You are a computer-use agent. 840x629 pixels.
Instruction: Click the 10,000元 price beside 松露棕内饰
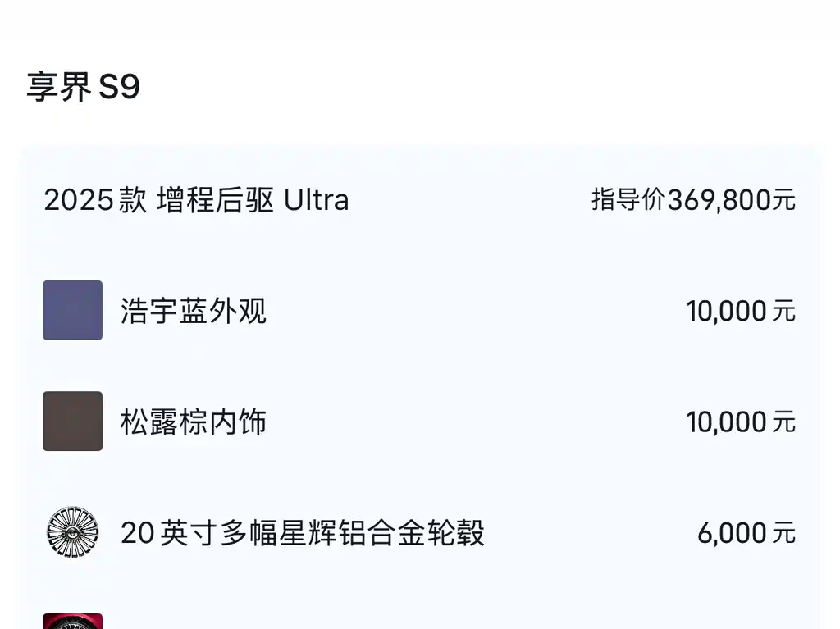741,422
